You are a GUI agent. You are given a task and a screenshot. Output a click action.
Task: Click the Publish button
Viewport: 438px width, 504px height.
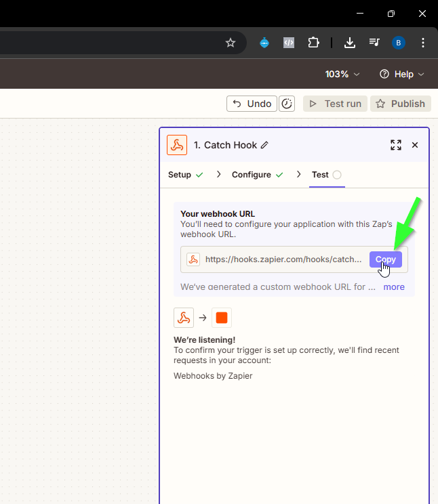coord(401,104)
